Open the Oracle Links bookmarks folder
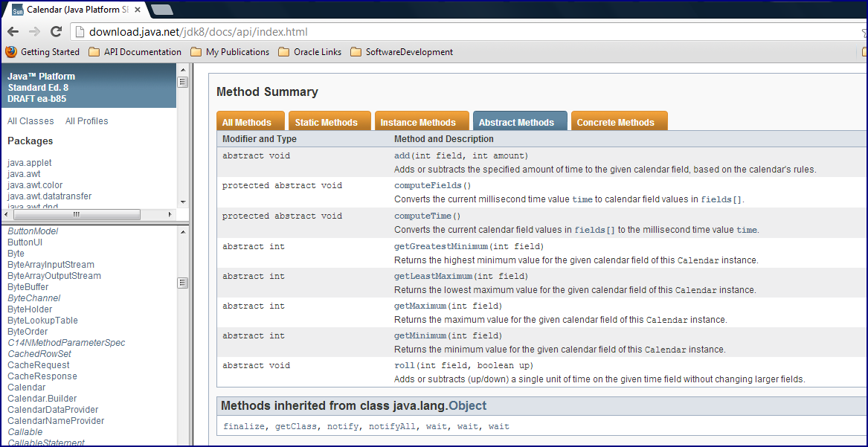The height and width of the screenshot is (447, 868). coord(310,52)
